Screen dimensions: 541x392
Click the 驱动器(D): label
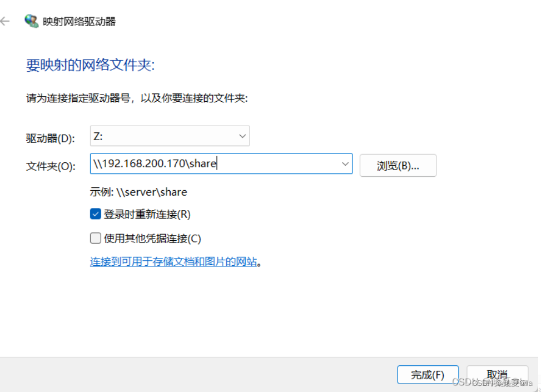(51, 138)
